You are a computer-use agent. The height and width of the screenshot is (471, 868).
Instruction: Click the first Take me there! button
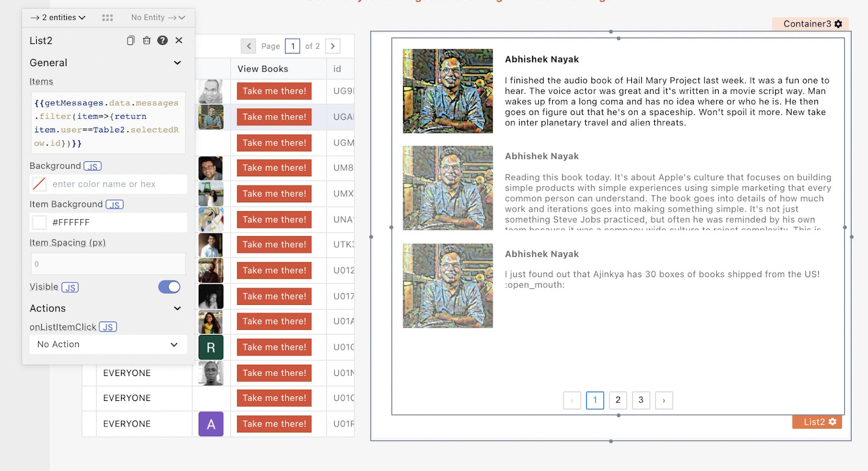pyautogui.click(x=274, y=91)
